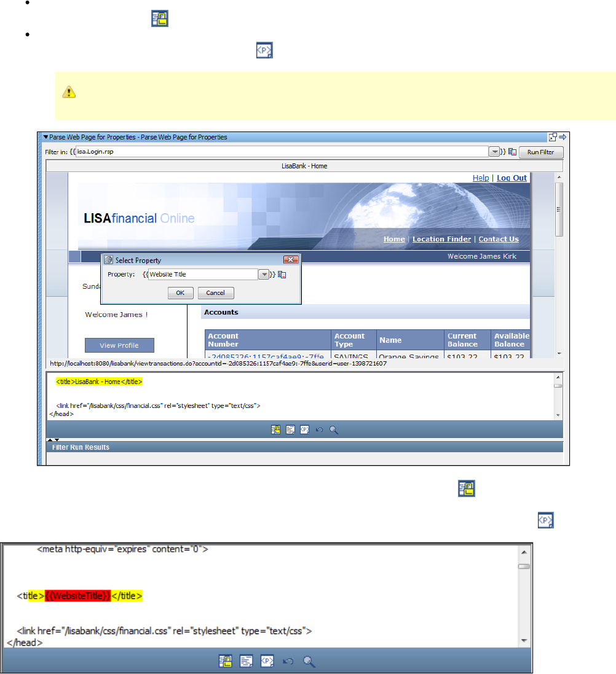The image size is (616, 674).
Task: Collapse the Parse Web Page for Properties panel
Action: click(x=45, y=137)
